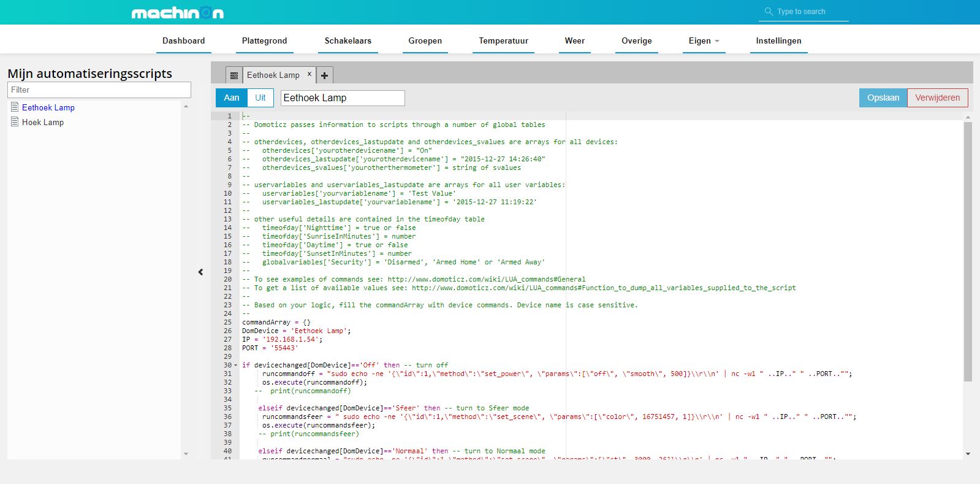The height and width of the screenshot is (484, 980).
Task: Select the Eethoek Lamp editor tab
Action: (273, 75)
